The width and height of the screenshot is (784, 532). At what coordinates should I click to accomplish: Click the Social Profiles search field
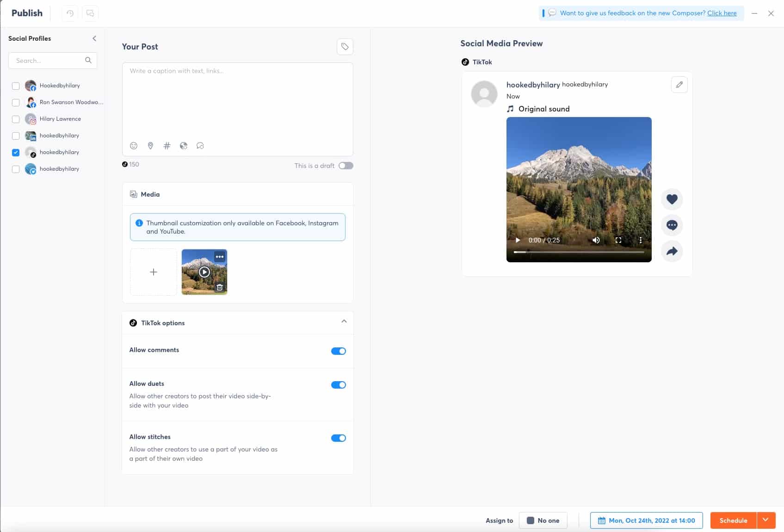point(53,61)
